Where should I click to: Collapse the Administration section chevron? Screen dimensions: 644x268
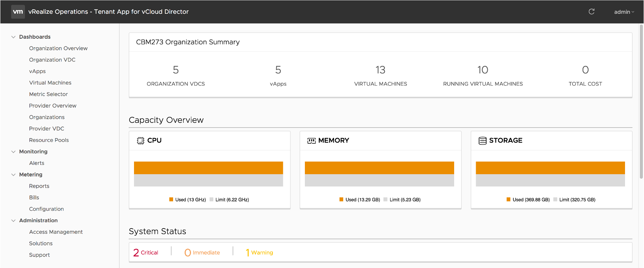click(x=13, y=220)
